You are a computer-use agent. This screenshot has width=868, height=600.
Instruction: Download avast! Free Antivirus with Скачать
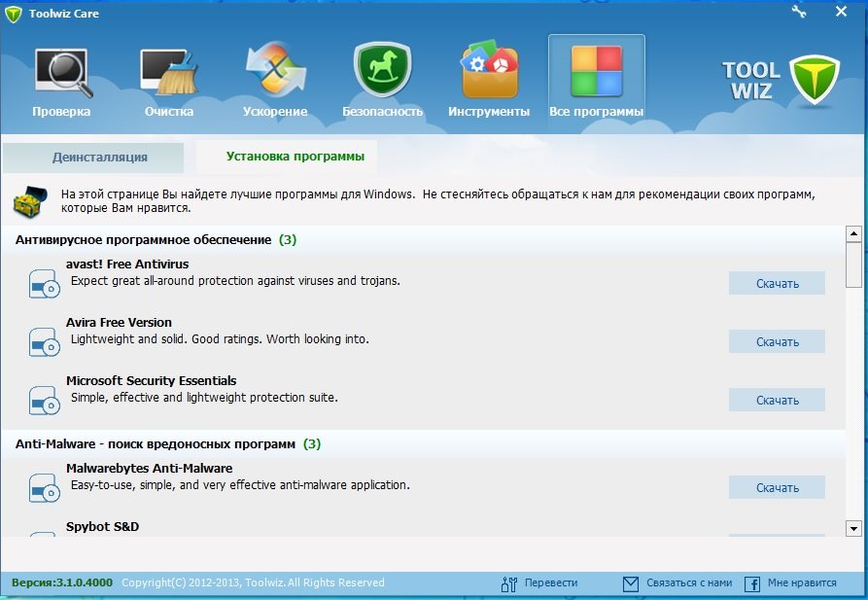coord(777,284)
